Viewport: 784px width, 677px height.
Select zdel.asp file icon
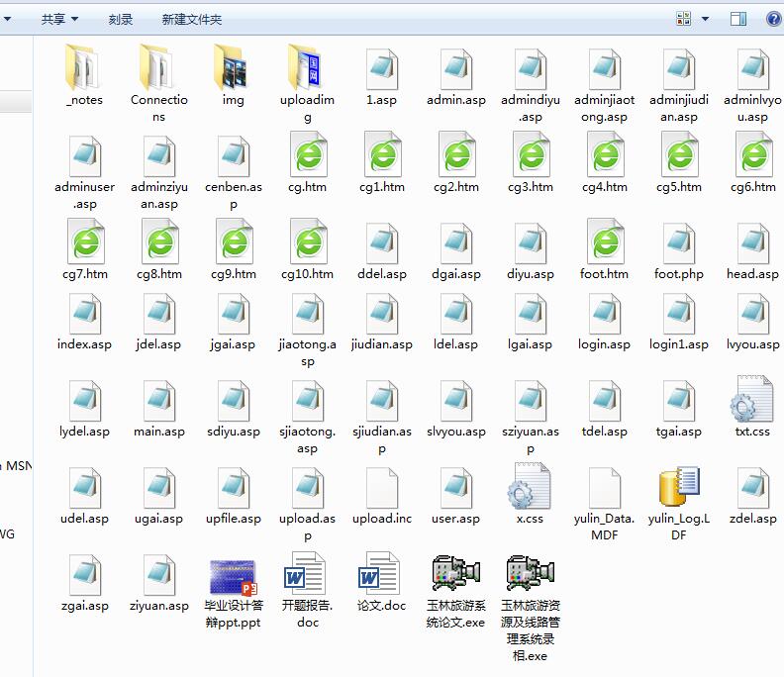point(752,488)
